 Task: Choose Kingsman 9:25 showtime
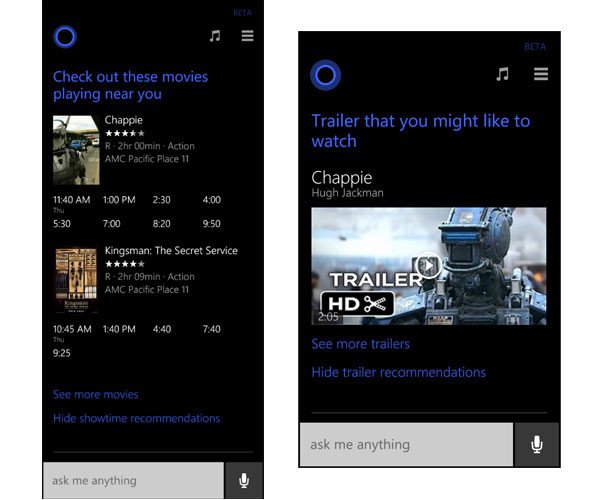click(62, 353)
